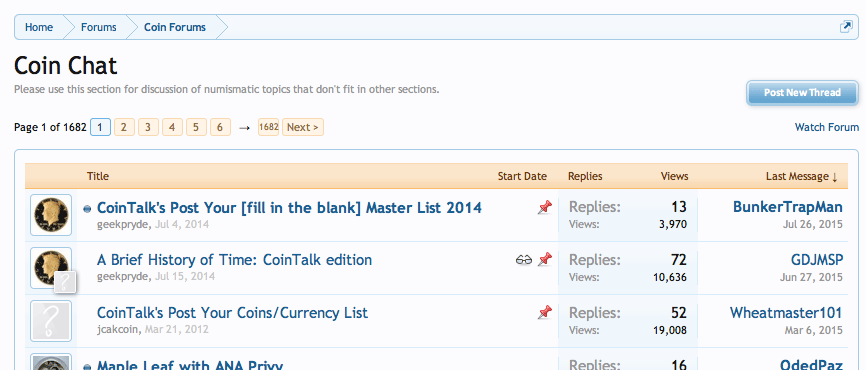Open jcakcoin profile link
The height and width of the screenshot is (370, 866).
click(x=119, y=330)
